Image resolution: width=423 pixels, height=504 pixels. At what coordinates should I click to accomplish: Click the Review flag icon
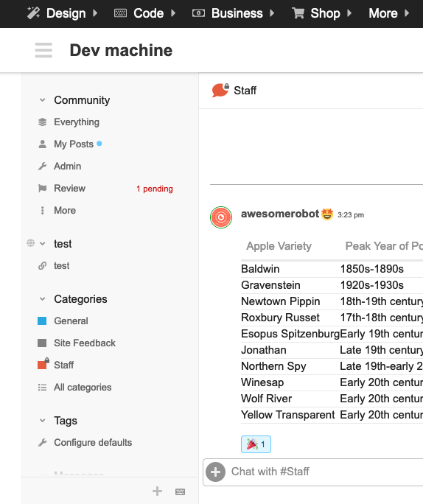(43, 189)
